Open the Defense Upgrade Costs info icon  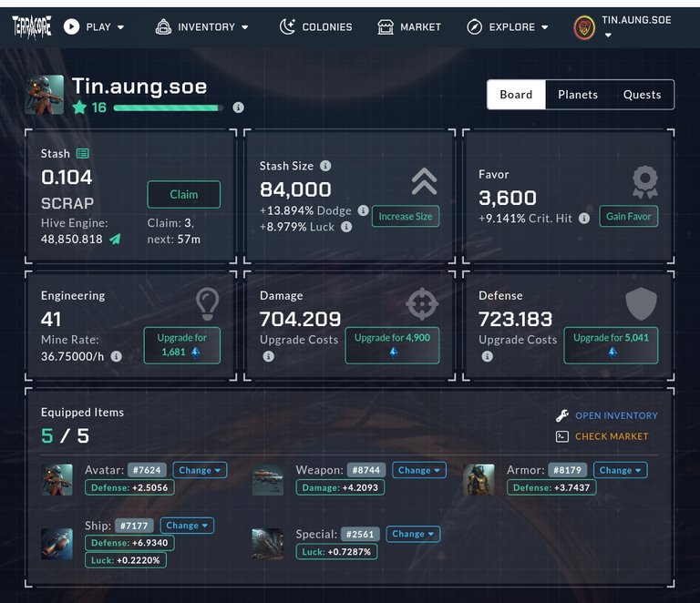(487, 356)
